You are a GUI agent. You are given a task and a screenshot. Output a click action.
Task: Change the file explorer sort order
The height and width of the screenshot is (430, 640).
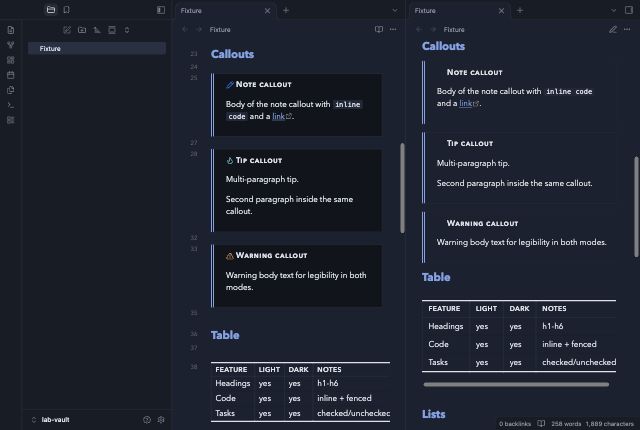tap(97, 30)
